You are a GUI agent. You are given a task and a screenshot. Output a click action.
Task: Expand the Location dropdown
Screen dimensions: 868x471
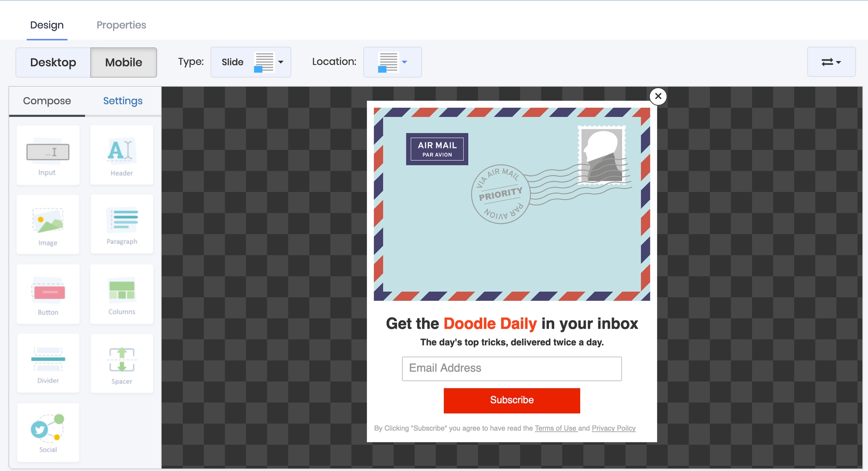pyautogui.click(x=392, y=62)
